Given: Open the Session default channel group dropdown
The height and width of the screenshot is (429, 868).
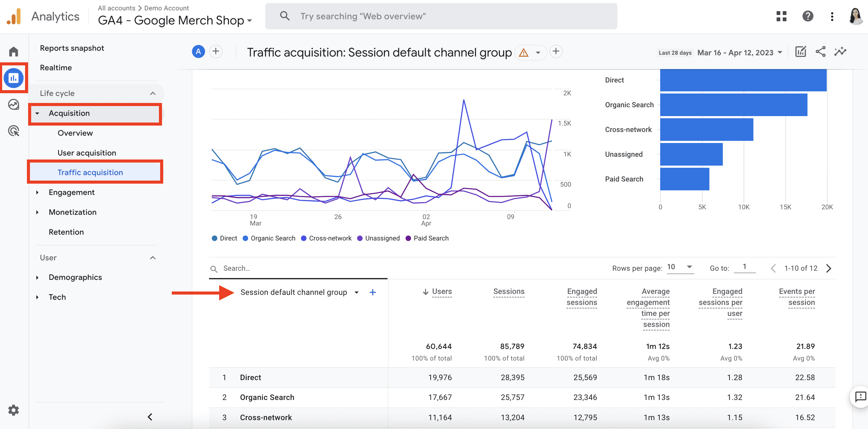Looking at the screenshot, I should click(357, 292).
